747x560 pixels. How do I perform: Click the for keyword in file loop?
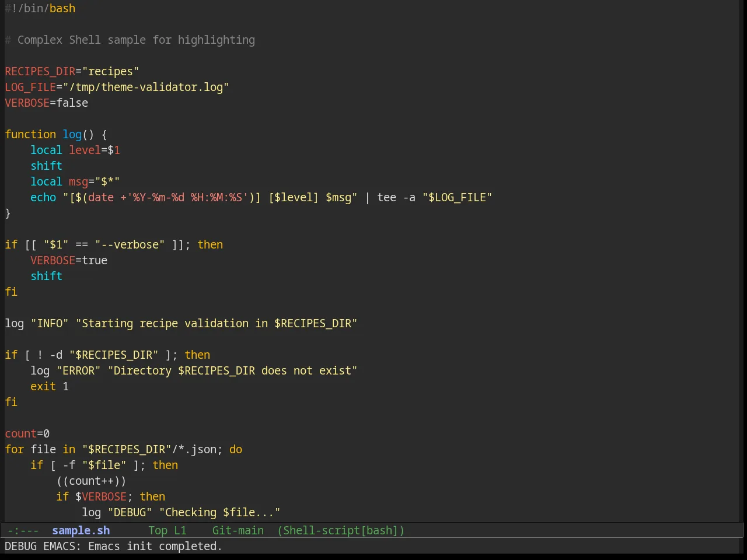click(x=15, y=449)
